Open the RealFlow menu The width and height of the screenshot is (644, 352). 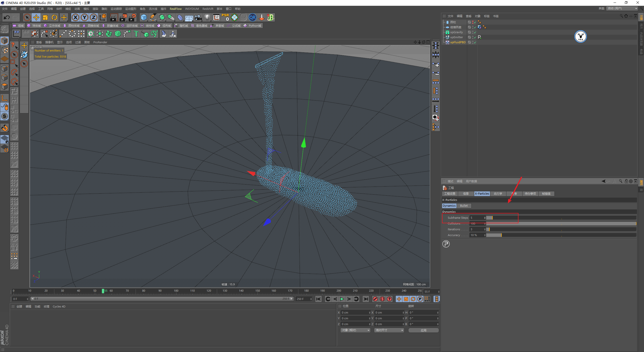(175, 9)
